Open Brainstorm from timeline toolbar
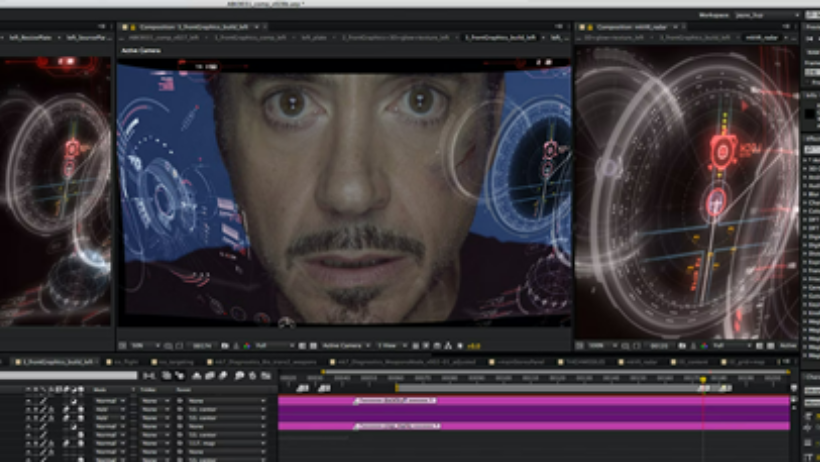This screenshot has width=820, height=462. tap(240, 376)
